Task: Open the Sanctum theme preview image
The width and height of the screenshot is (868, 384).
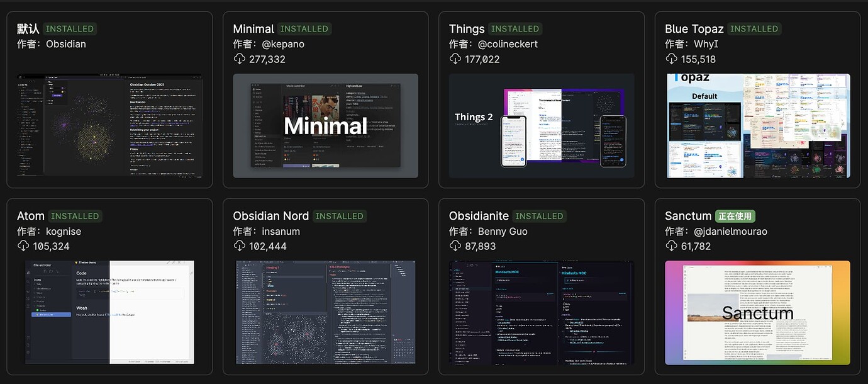Action: tap(757, 312)
